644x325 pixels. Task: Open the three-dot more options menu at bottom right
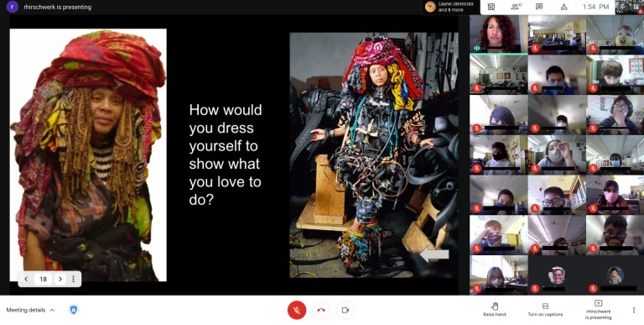[634, 310]
